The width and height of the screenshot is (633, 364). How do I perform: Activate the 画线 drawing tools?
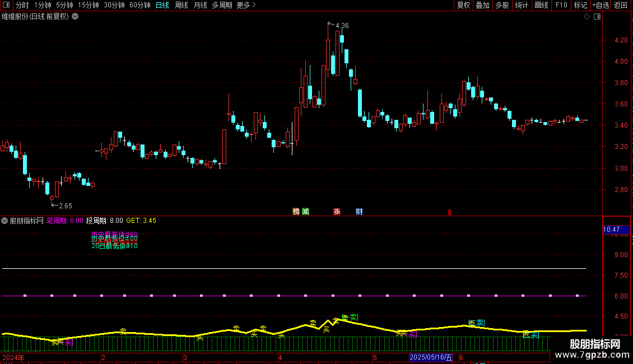point(541,5)
